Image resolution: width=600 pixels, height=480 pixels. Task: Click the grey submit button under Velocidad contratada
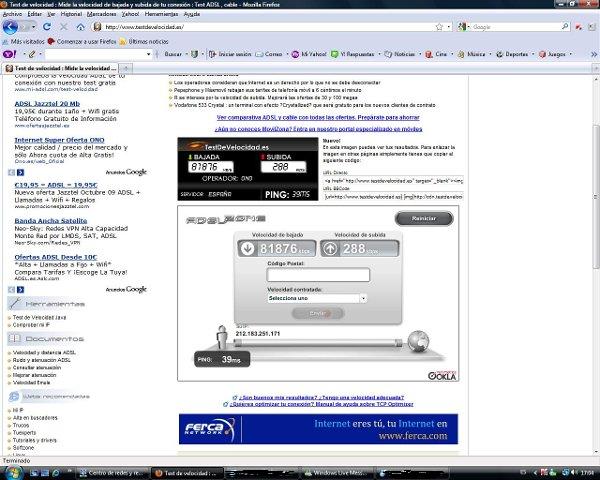point(318,313)
